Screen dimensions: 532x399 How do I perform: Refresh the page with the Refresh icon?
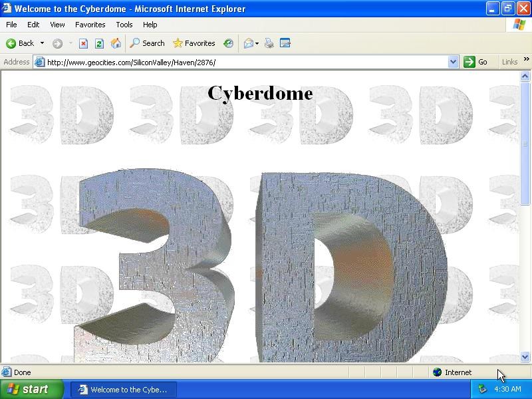coord(99,43)
